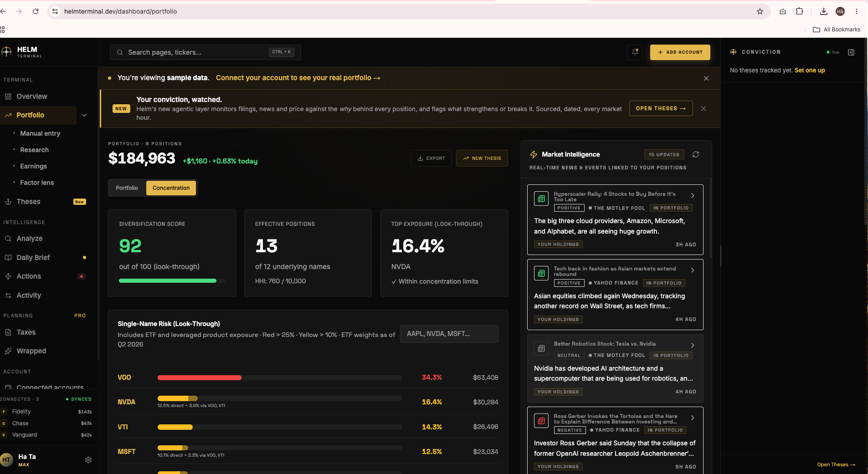Image resolution: width=868 pixels, height=474 pixels.
Task: Click the VOO red exposure bar
Action: pos(199,377)
